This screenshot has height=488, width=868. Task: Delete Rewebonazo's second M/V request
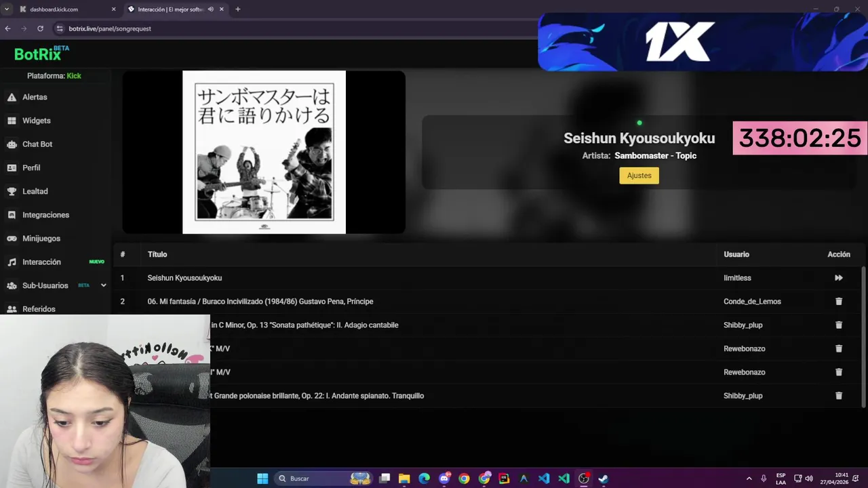(x=838, y=372)
